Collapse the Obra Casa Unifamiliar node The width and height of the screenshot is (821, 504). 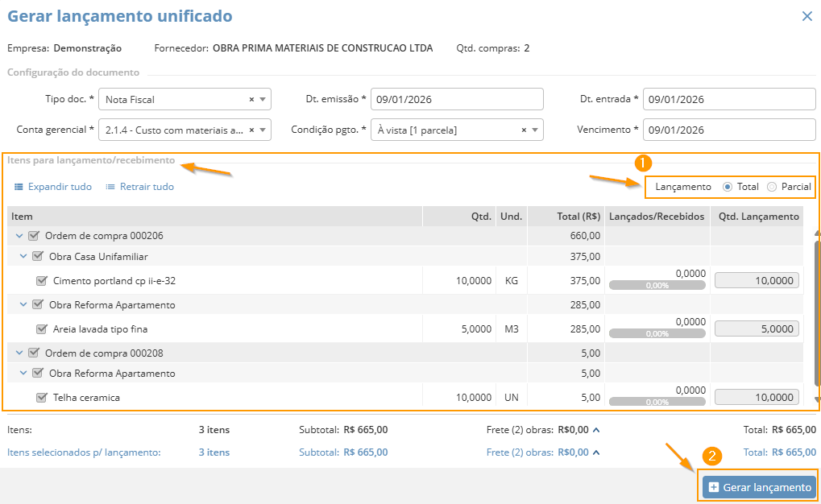click(x=23, y=257)
